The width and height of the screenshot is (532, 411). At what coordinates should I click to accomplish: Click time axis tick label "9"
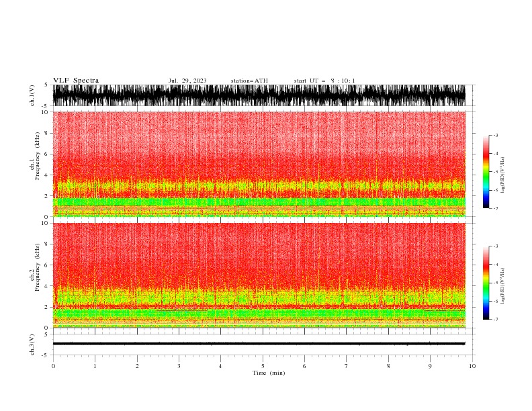pos(430,366)
